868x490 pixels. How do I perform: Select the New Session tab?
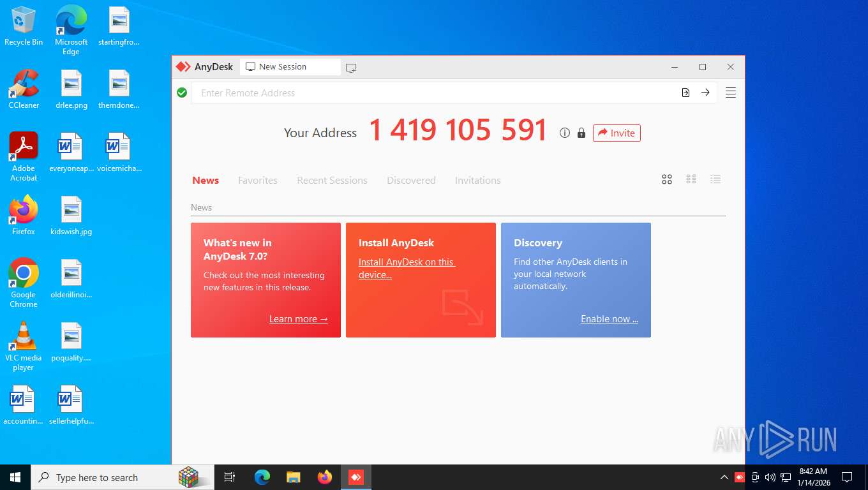[x=290, y=67]
